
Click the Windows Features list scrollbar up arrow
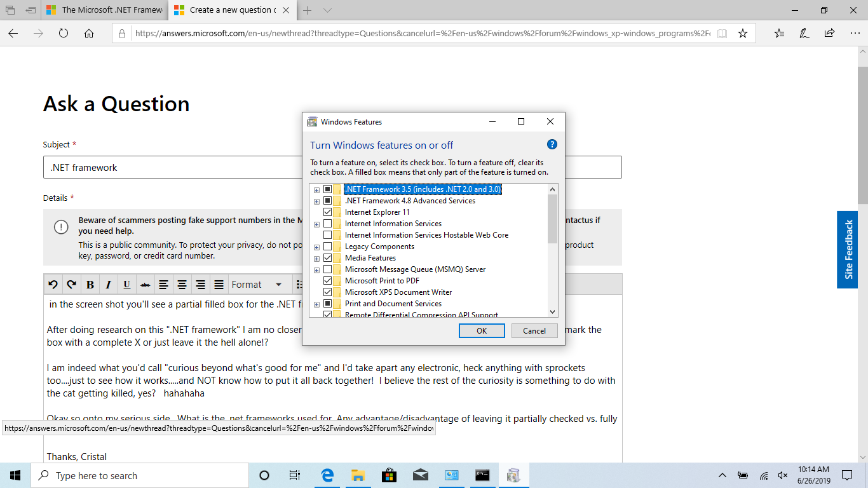552,189
